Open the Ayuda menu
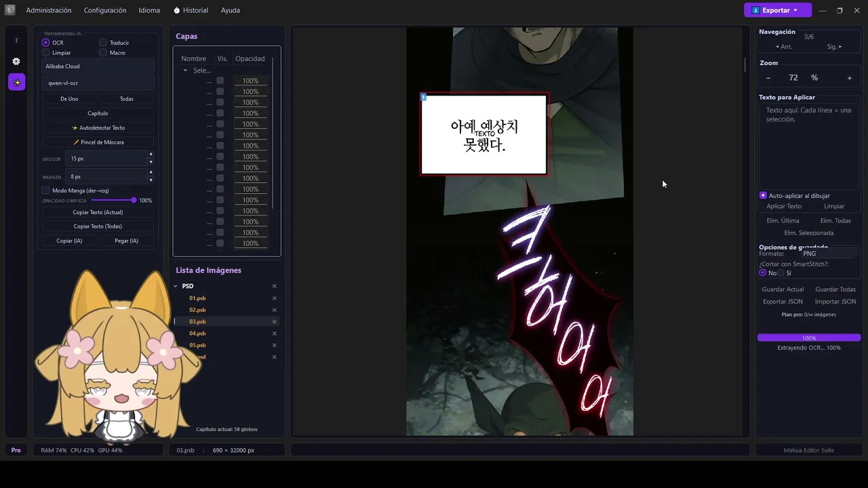868x488 pixels. tap(231, 10)
